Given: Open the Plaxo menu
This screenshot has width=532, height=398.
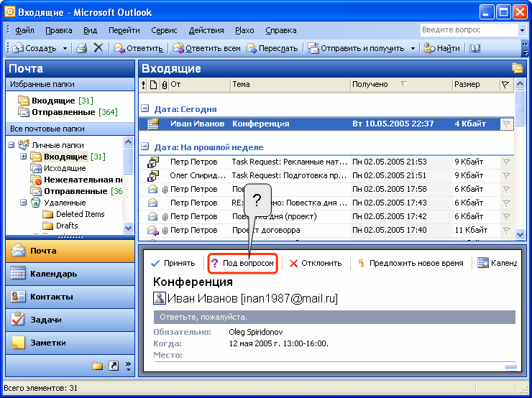Looking at the screenshot, I should (x=244, y=30).
